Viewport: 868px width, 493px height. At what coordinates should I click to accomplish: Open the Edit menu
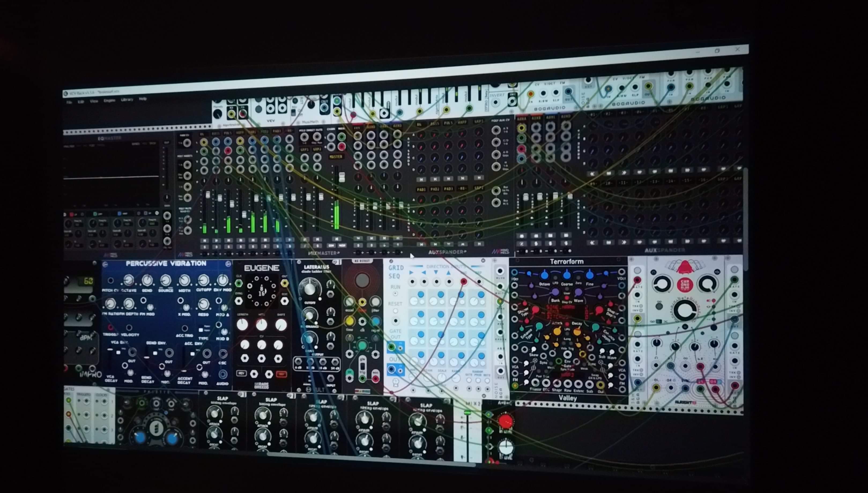(81, 102)
